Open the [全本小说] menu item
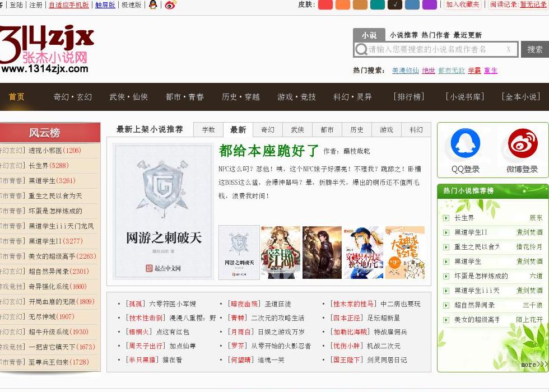The height and width of the screenshot is (392, 549). 521,97
